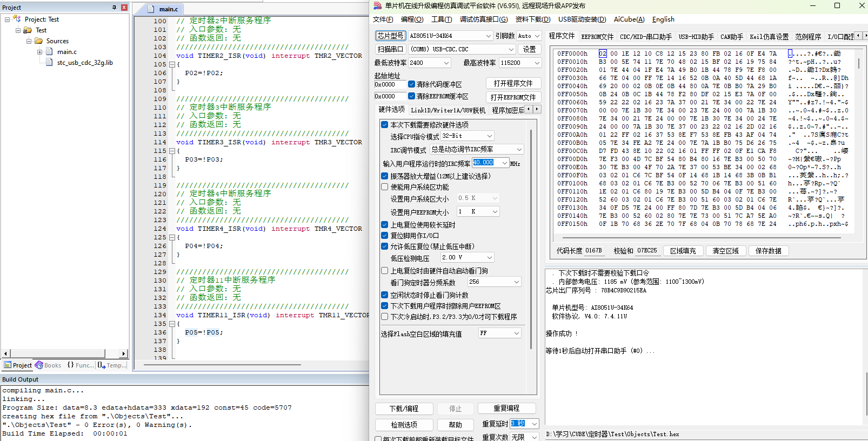Fold TIMER3_ISR code block at line 115
The image size is (868, 441).
172,151
